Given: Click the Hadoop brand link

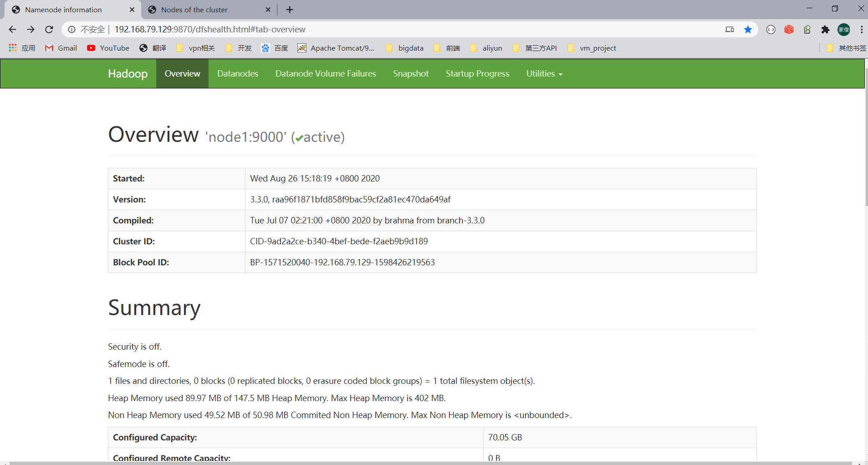Looking at the screenshot, I should click(128, 73).
